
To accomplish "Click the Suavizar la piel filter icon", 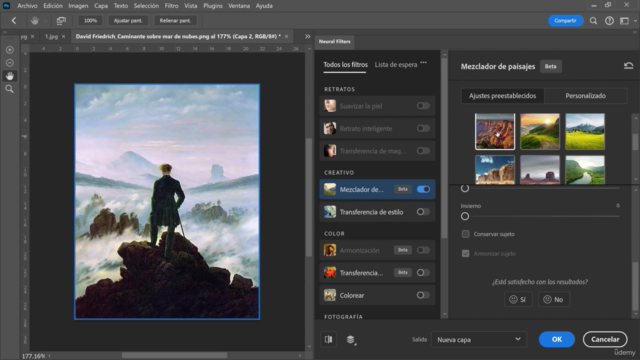I will tap(330, 106).
